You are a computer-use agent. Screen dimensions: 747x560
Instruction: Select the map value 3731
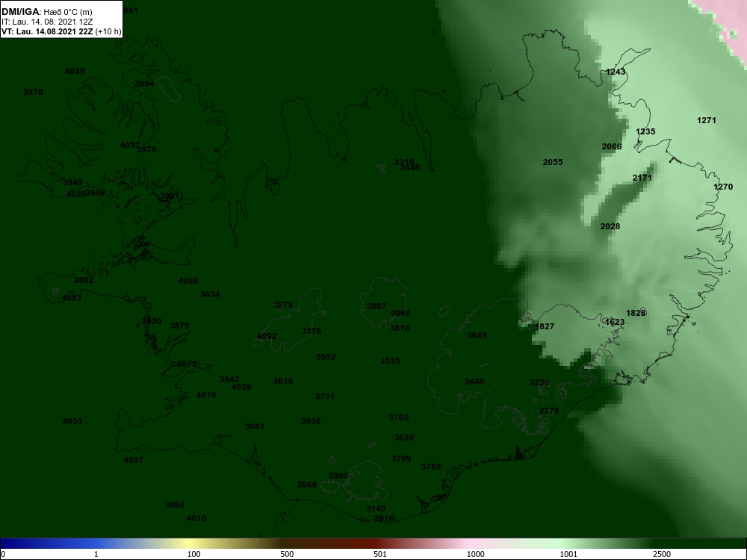(325, 396)
